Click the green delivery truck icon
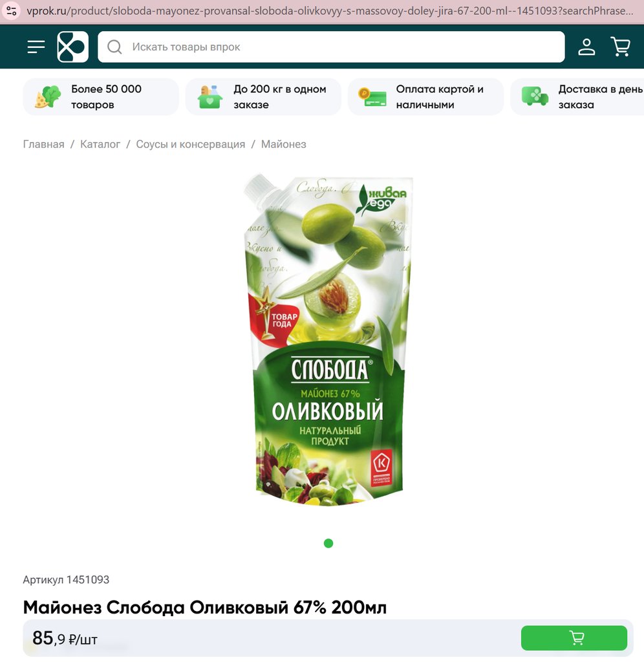This screenshot has height=662, width=644. 535,97
